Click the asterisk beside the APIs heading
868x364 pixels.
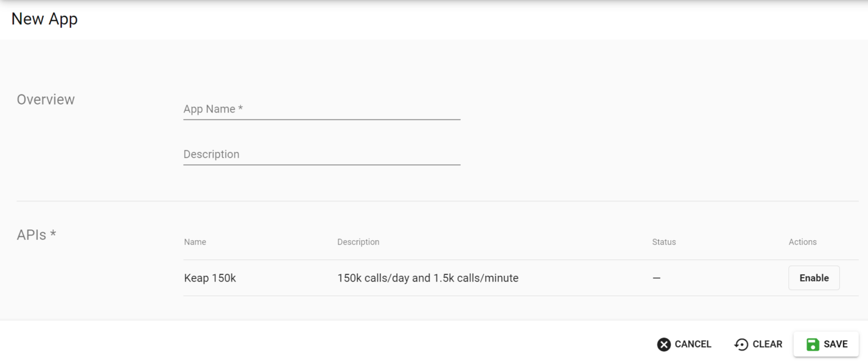[53, 233]
